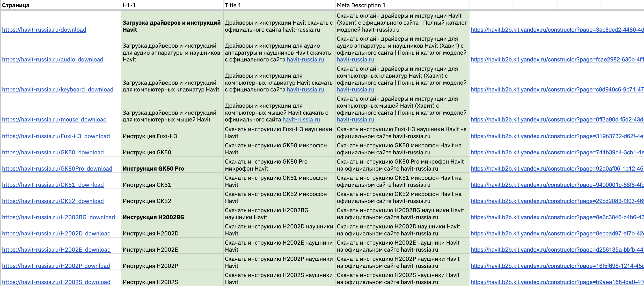This screenshot has height=286, width=644.
Task: Select bold H1 cell 'Загрузка драйверов и инструкций Havit'
Action: 172,23
